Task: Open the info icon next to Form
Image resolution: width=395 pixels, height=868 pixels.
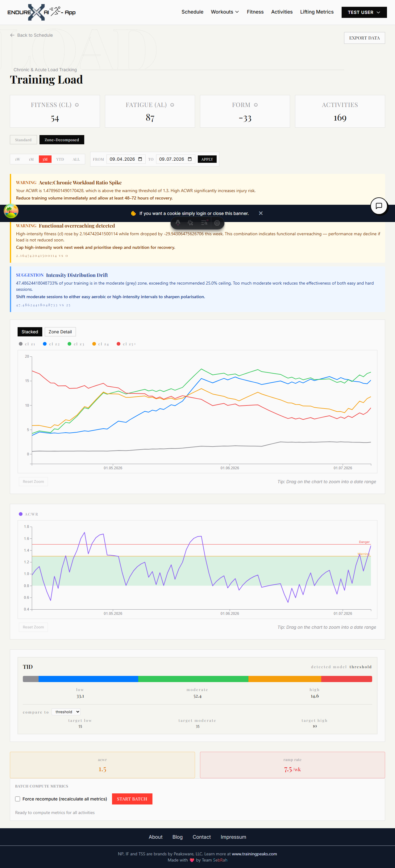Action: (256, 105)
